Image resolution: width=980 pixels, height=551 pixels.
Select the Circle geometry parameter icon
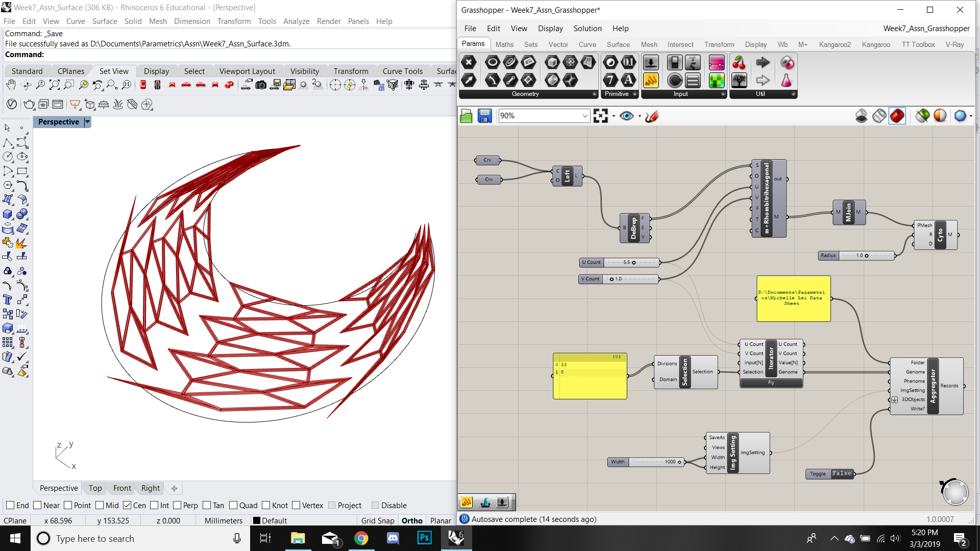492,62
